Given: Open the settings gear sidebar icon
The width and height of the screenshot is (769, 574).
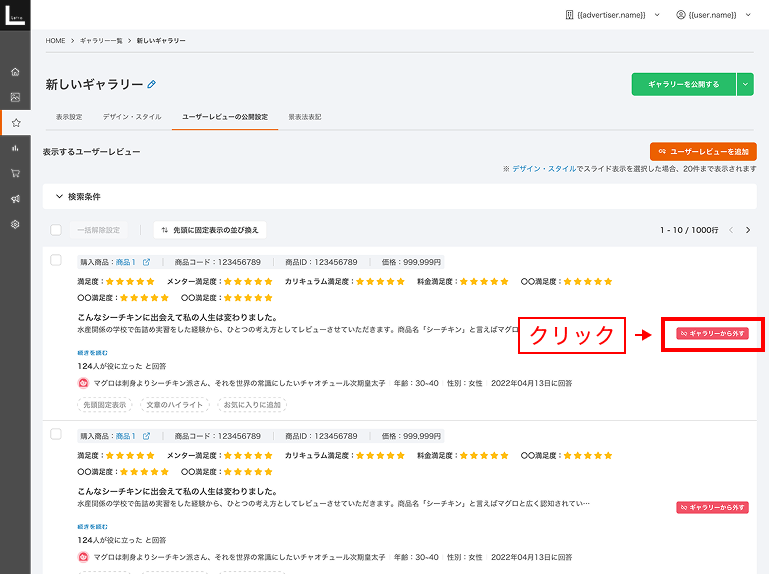Looking at the screenshot, I should pos(15,224).
